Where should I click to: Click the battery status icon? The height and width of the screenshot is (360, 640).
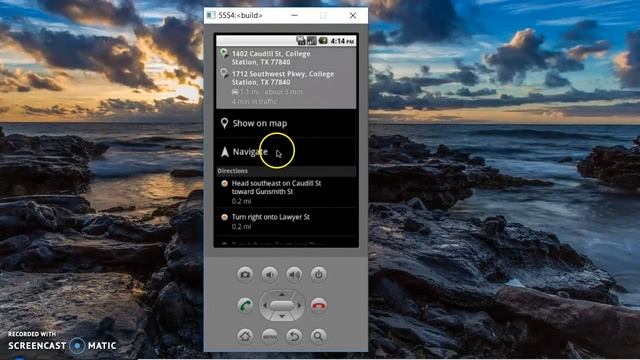(323, 40)
